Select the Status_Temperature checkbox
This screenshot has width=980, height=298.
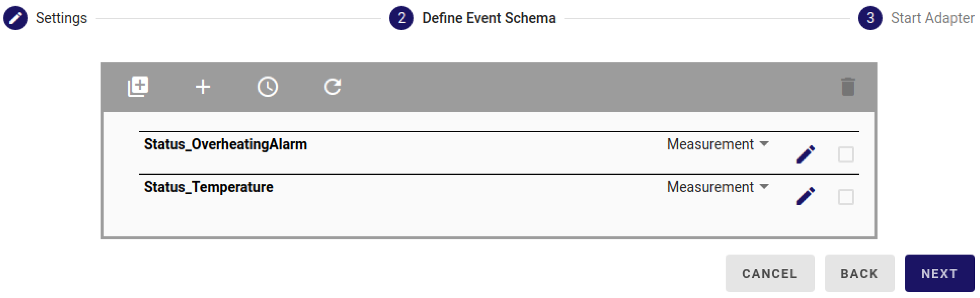[x=846, y=197]
